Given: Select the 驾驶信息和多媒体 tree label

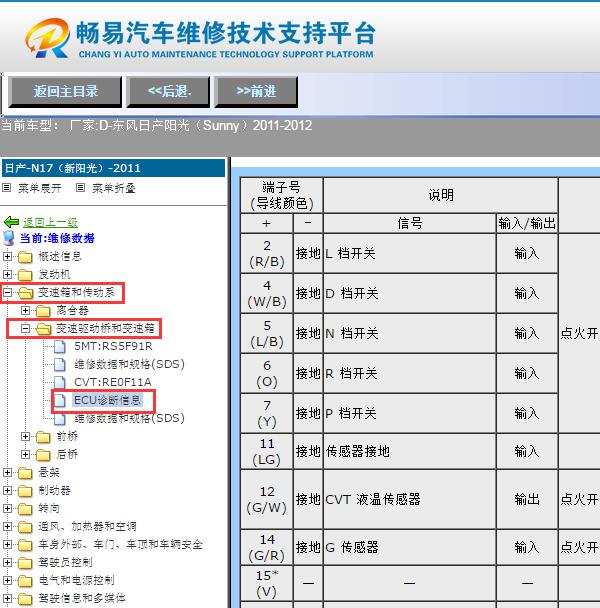Looking at the screenshot, I should (x=82, y=598).
